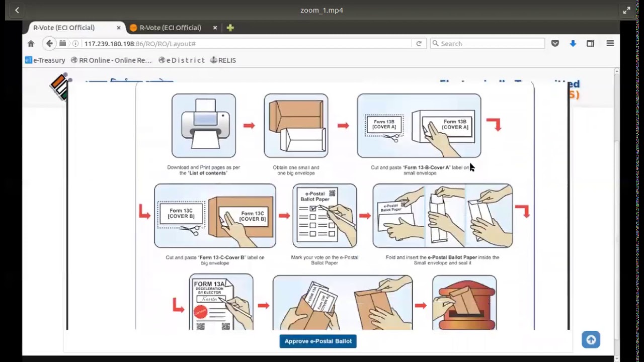Click the ECI logo in page header
Screen dimensions: 644x362
60,86
